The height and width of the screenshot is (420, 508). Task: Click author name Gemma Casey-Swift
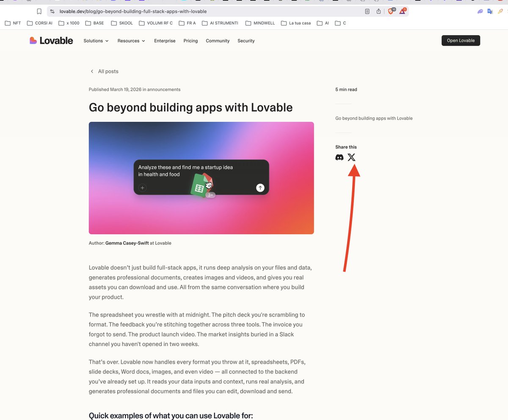click(127, 243)
